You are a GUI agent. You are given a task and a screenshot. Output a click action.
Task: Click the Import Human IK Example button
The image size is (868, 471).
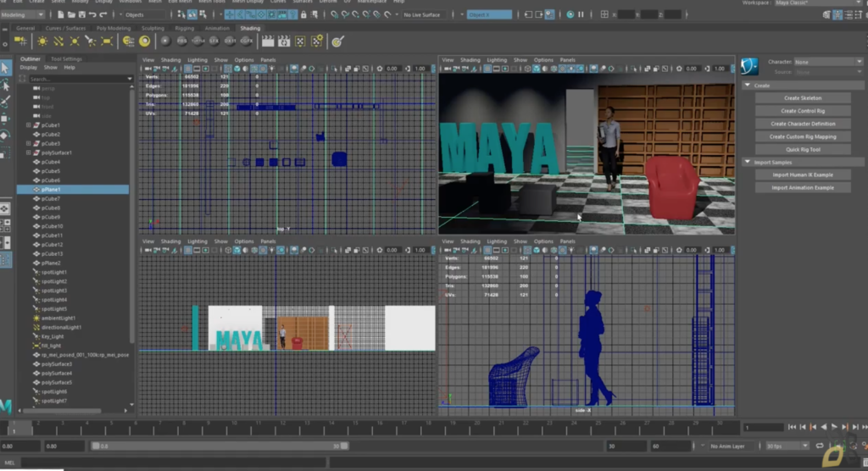(x=803, y=175)
